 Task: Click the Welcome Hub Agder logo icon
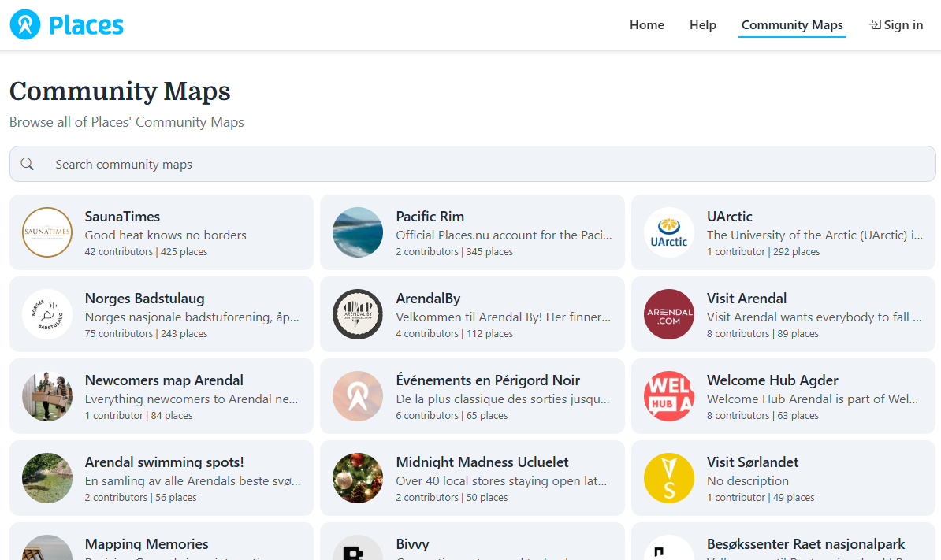coord(669,396)
